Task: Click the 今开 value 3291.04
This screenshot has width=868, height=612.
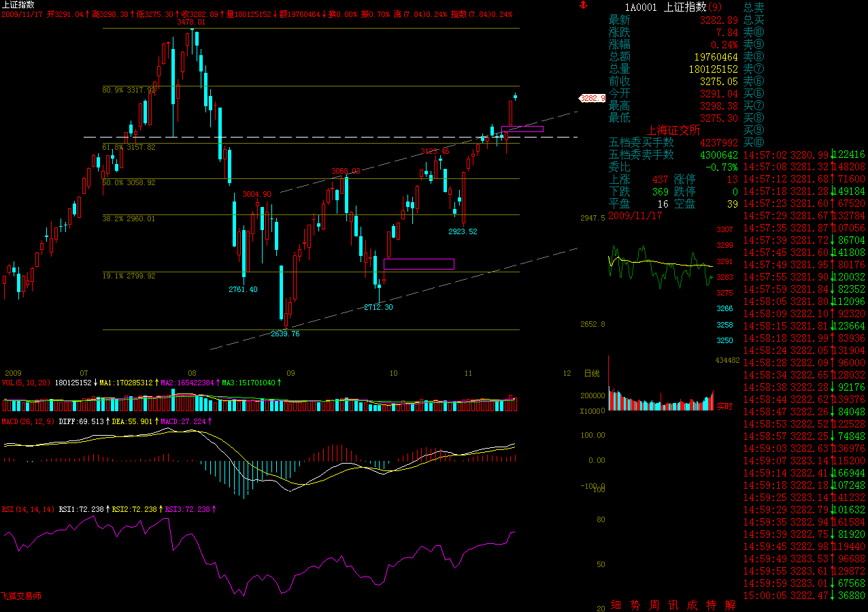Action: [x=720, y=94]
